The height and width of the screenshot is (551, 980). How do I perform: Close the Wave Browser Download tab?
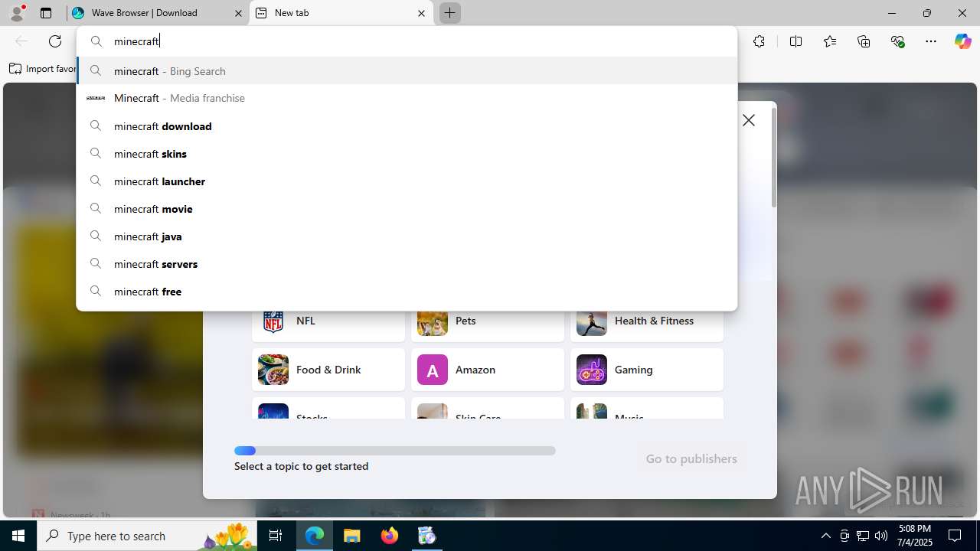tap(238, 13)
